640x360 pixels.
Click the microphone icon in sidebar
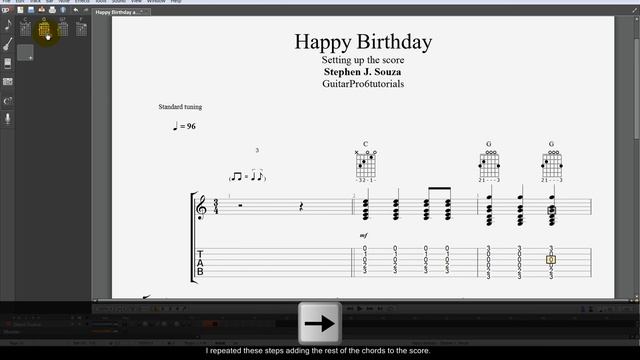[x=8, y=119]
